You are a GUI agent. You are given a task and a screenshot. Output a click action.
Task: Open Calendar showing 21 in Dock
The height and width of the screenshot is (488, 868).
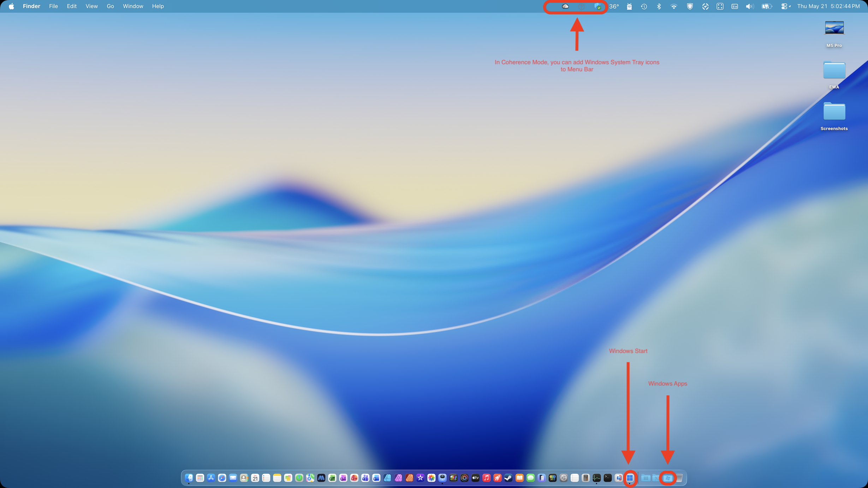coord(255,478)
